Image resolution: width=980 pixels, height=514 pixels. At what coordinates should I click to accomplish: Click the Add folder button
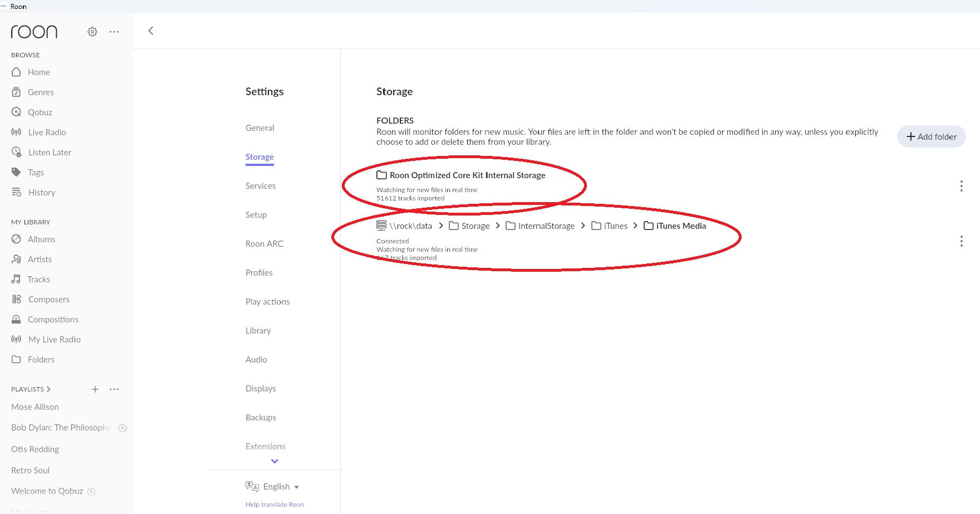click(x=931, y=136)
